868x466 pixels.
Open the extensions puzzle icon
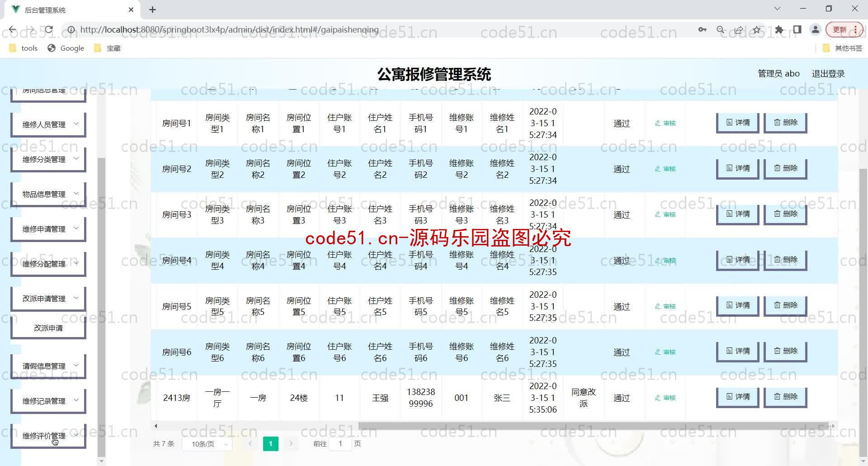[779, 30]
